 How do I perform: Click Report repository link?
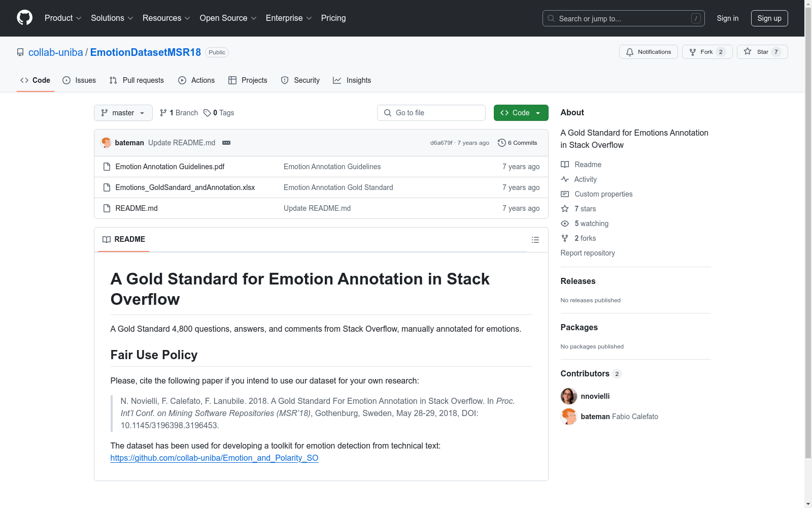coord(588,253)
